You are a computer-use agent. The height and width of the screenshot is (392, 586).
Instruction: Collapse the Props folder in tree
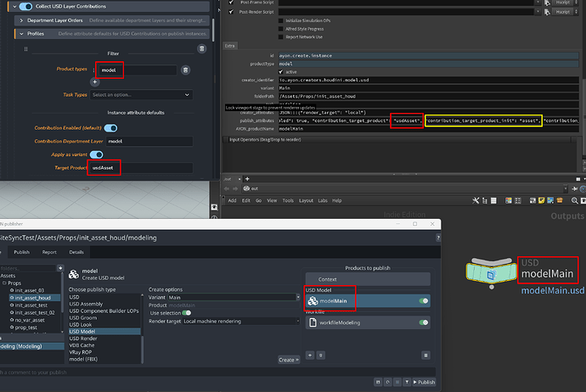[x=5, y=283]
